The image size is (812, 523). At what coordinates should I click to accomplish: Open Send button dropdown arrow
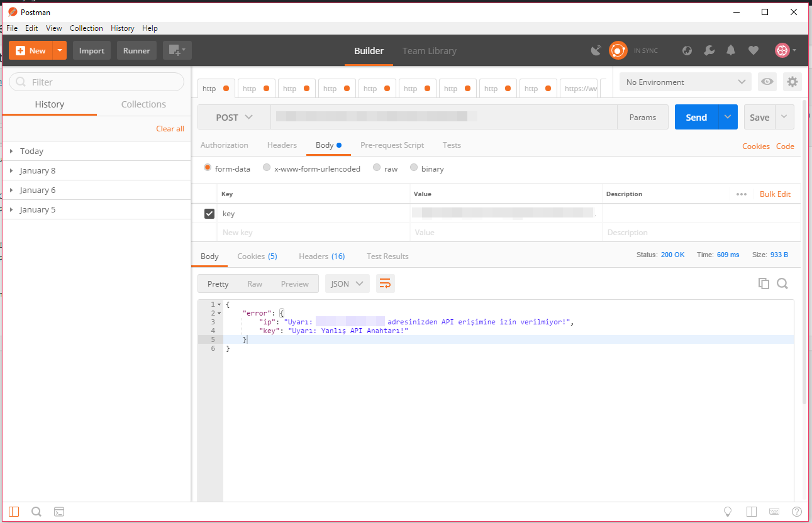coord(728,117)
